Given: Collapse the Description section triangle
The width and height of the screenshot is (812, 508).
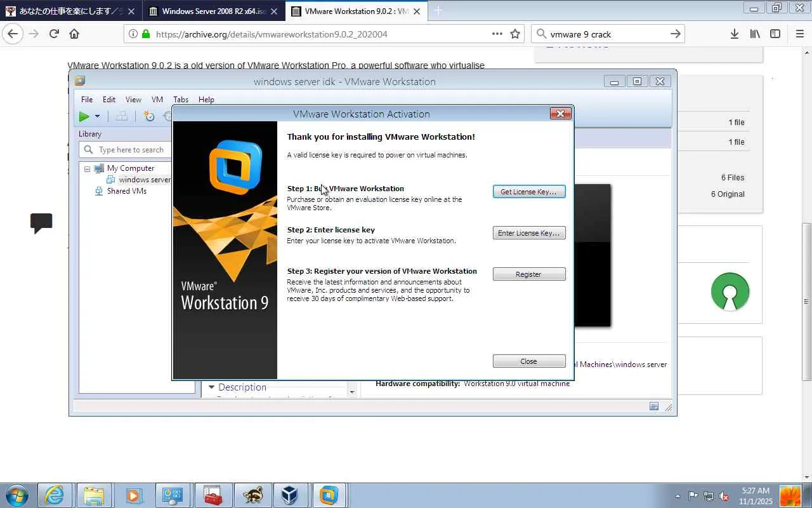Looking at the screenshot, I should [211, 387].
